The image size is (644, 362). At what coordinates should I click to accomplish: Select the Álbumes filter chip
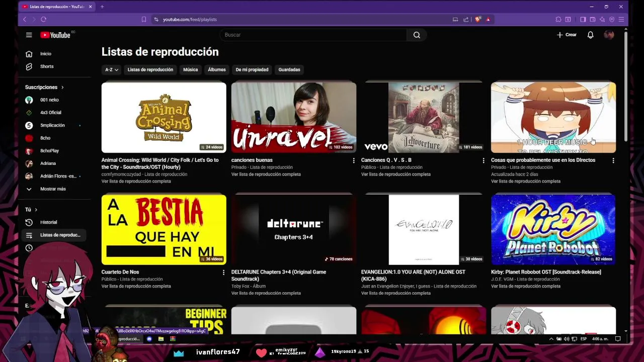(217, 69)
